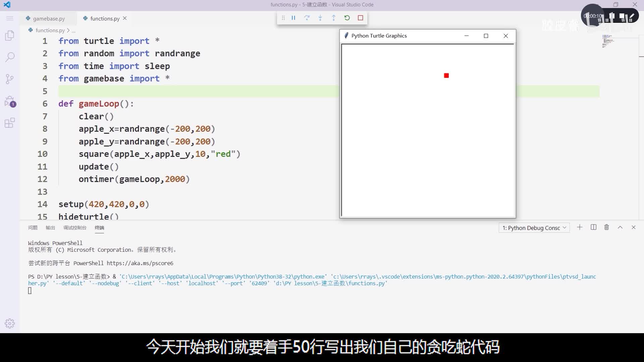
Task: Kill the terminal with trash icon
Action: 606,227
